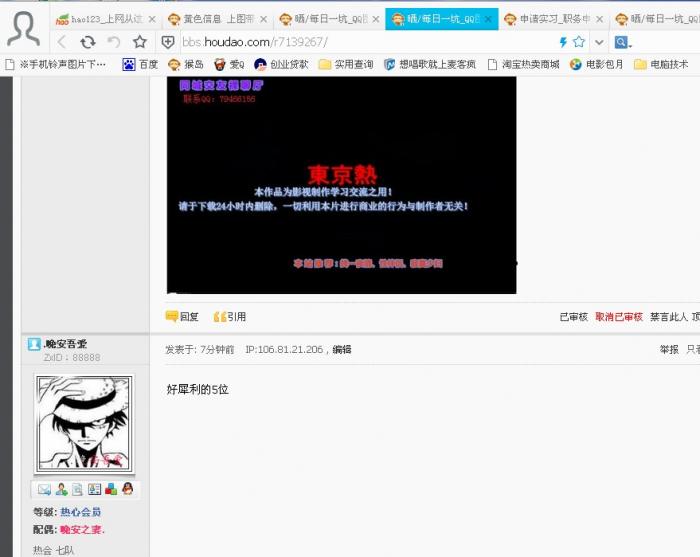Open the 爱Q bookmark

pos(229,65)
